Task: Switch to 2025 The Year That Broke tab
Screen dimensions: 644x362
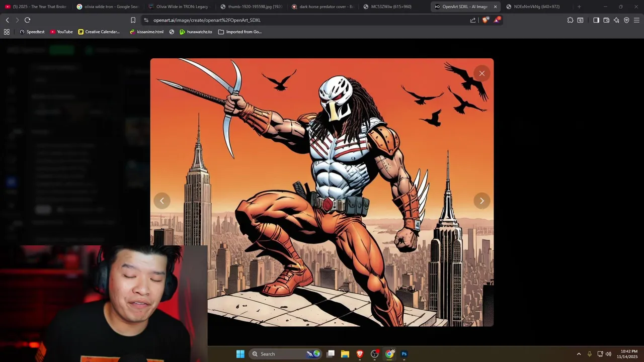Action: point(36,7)
